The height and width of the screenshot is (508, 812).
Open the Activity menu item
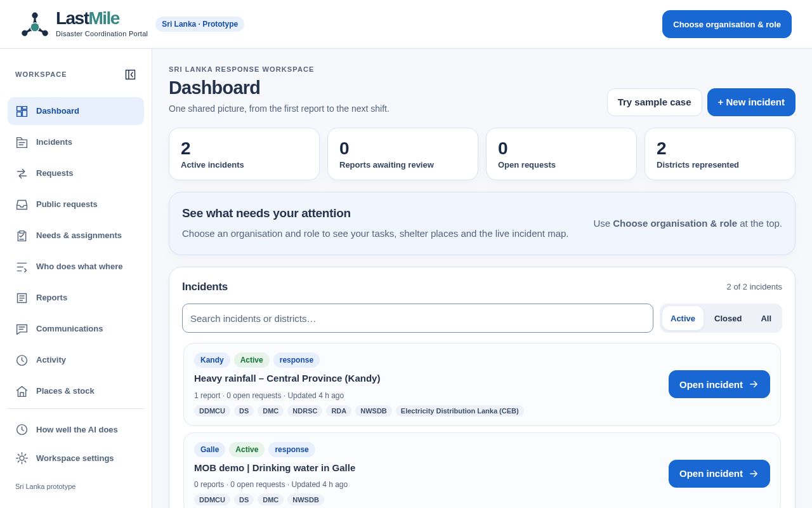pyautogui.click(x=75, y=360)
